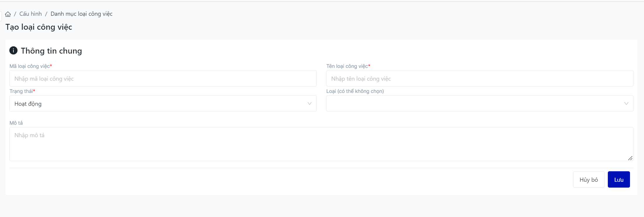This screenshot has height=217, width=644.
Task: Go to Cấu hình breadcrumb link
Action: pyautogui.click(x=30, y=14)
